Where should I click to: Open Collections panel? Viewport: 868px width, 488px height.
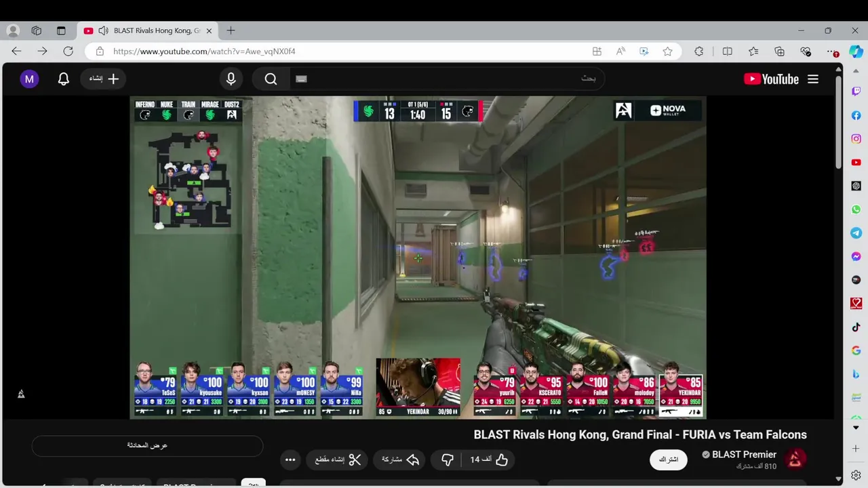coord(780,52)
